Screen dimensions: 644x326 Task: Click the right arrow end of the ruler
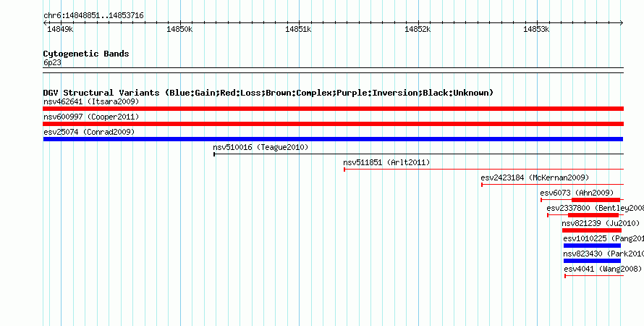pyautogui.click(x=622, y=23)
